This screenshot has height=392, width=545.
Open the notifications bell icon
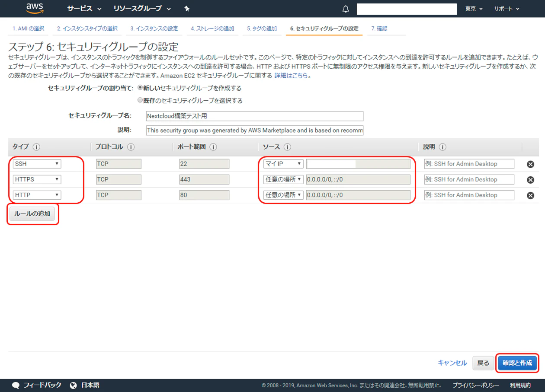(x=346, y=9)
